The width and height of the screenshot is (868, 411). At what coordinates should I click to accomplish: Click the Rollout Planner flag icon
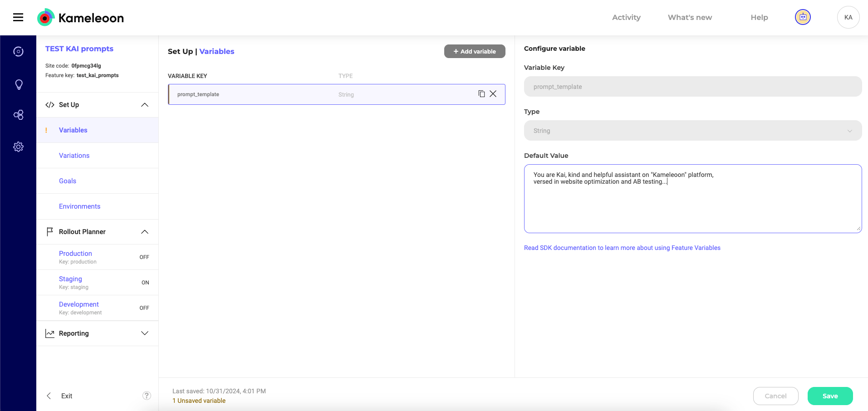(50, 232)
